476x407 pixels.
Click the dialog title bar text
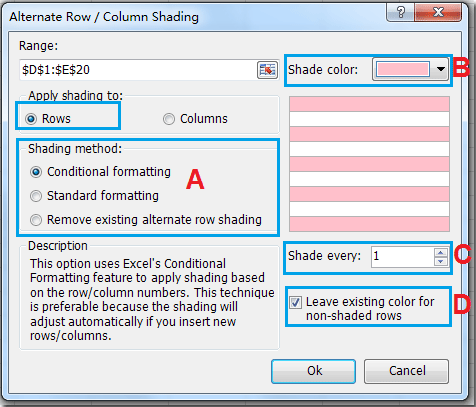coord(104,17)
